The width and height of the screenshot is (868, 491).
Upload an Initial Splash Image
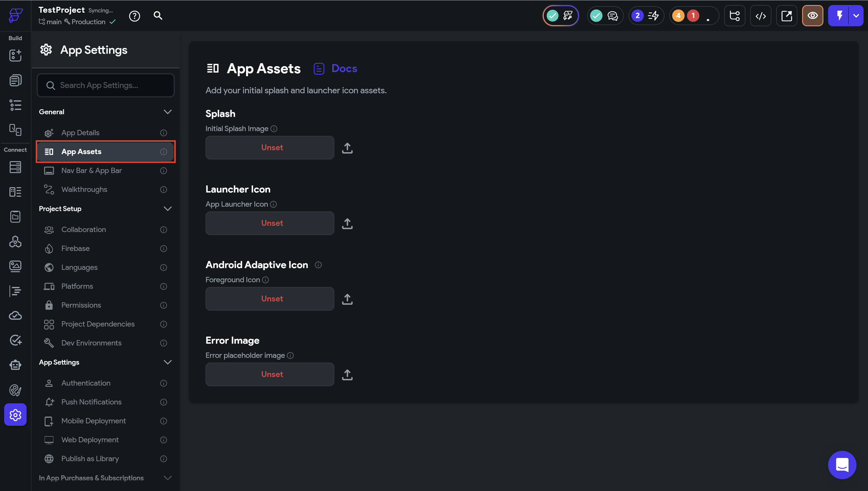347,148
